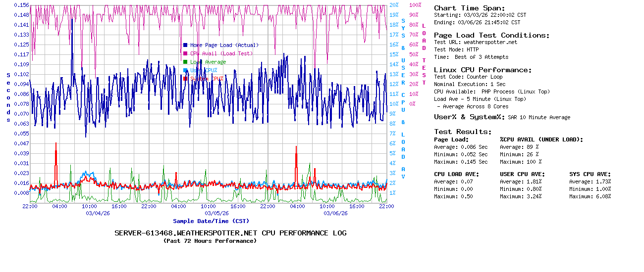The image size is (644, 272).
Task: Click the 03/04/26 date label on x-axis
Action: point(98,214)
